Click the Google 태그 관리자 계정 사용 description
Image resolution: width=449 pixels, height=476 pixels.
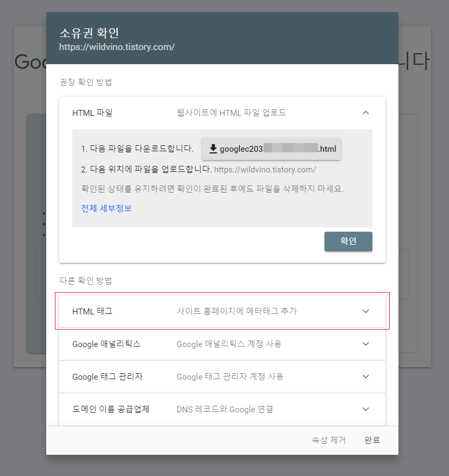[230, 377]
